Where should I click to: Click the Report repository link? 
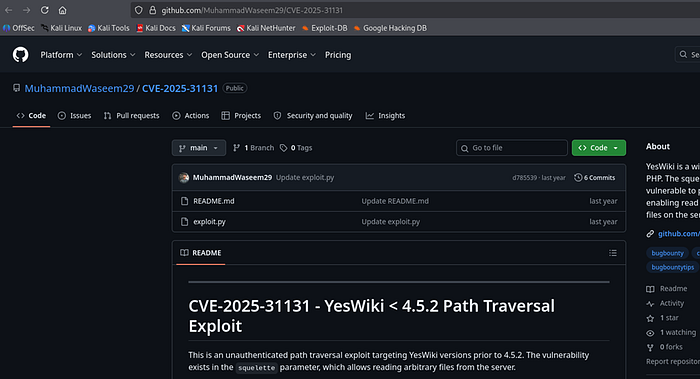(673, 361)
